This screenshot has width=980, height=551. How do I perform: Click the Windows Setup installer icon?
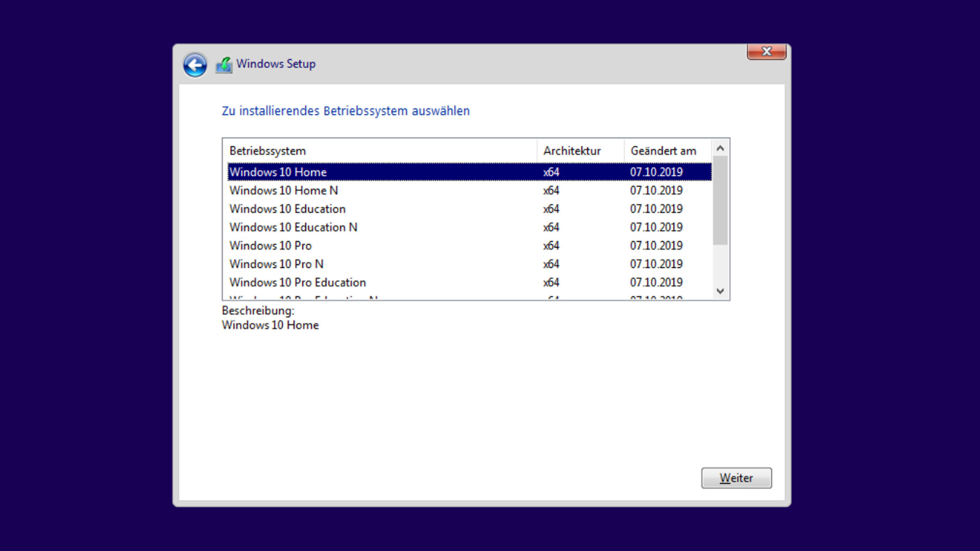pyautogui.click(x=224, y=65)
